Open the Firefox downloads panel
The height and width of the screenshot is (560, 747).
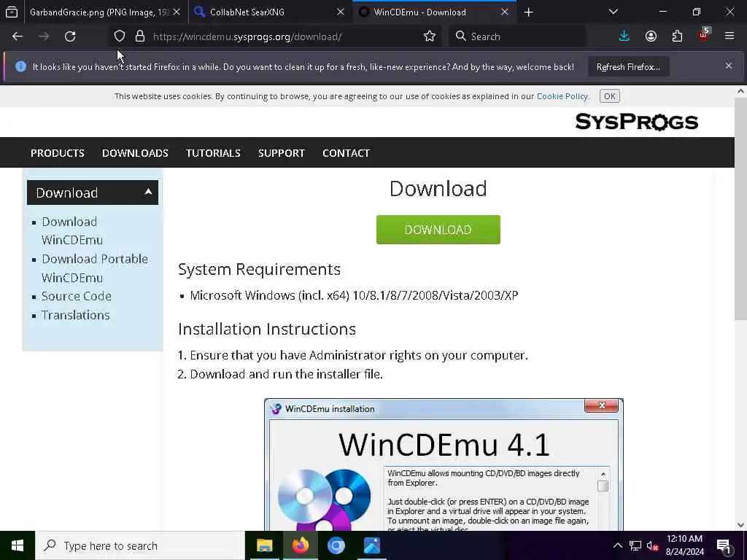tap(624, 36)
